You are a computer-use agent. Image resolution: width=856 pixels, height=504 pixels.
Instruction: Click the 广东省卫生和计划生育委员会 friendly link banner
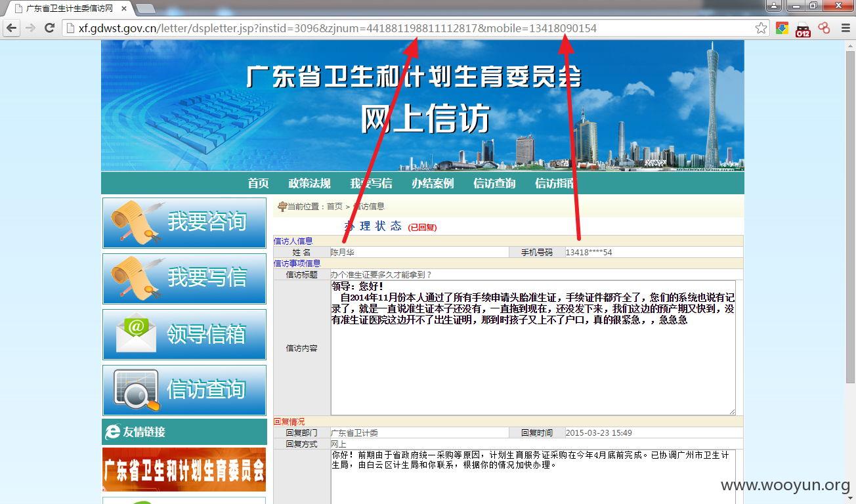coord(184,470)
